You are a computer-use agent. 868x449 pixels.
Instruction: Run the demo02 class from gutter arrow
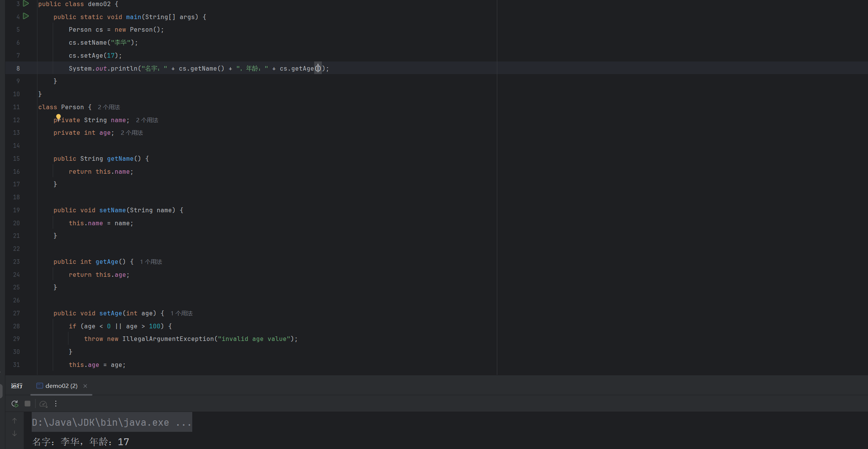(26, 3)
